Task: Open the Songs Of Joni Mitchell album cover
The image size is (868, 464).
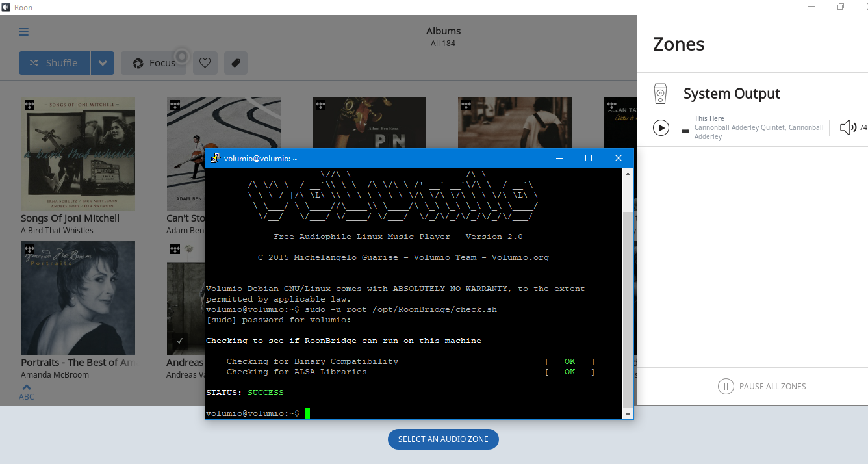Action: coord(78,153)
